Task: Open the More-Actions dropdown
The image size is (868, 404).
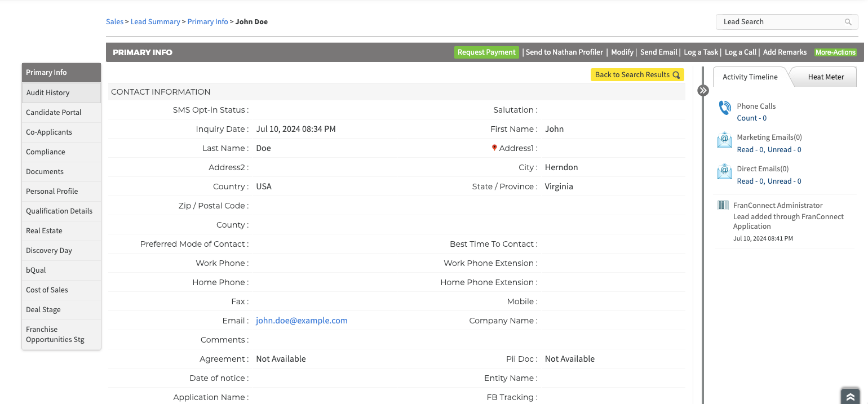Action: [x=835, y=52]
